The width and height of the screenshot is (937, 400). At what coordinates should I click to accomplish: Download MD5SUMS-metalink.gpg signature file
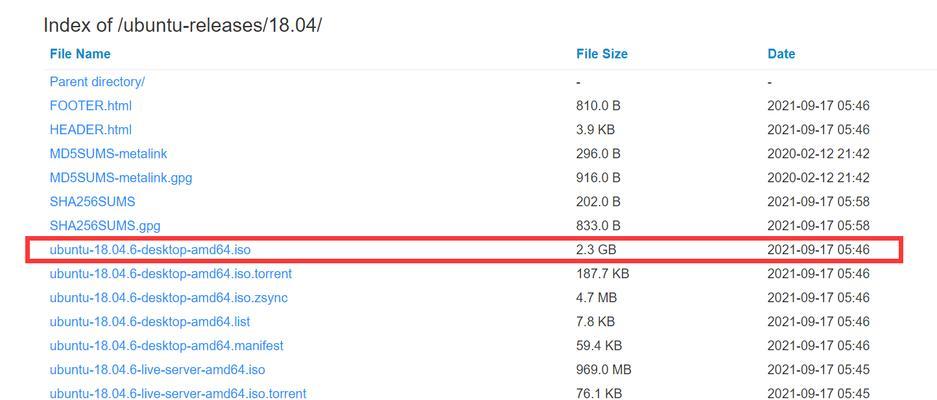click(x=121, y=178)
